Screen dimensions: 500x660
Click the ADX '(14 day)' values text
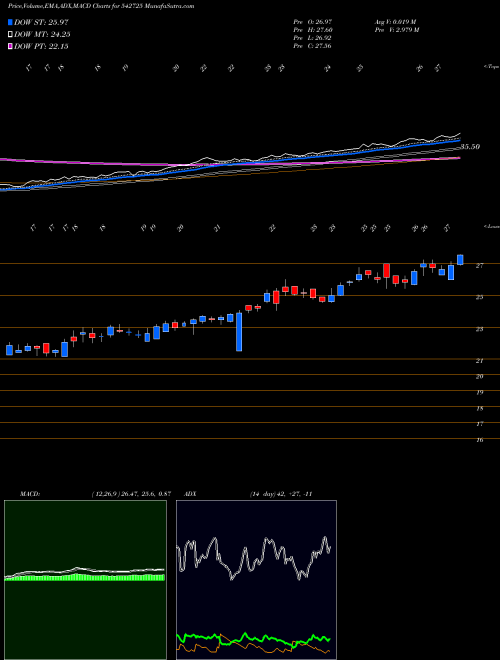click(x=281, y=494)
